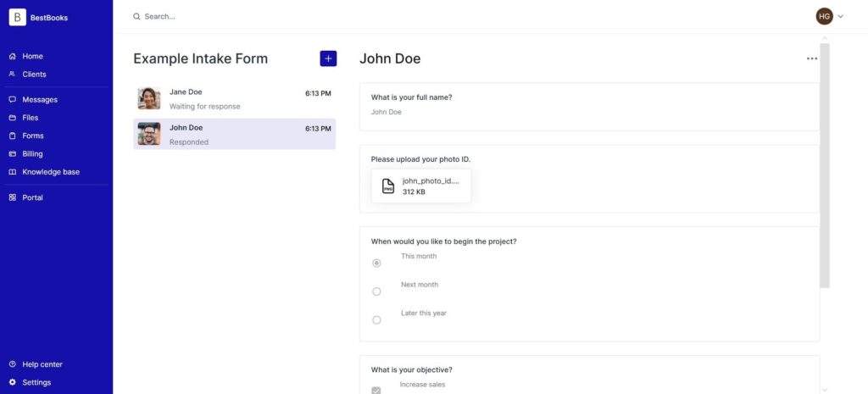Select the Next month radio button
Viewport: 868px width, 394px height.
pyautogui.click(x=376, y=291)
